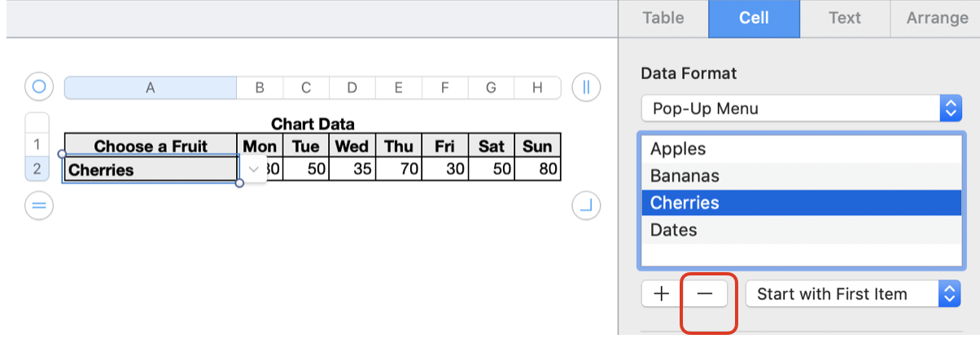Image resolution: width=980 pixels, height=352 pixels.
Task: Click the Choose a Fruit header cell
Action: point(151,147)
